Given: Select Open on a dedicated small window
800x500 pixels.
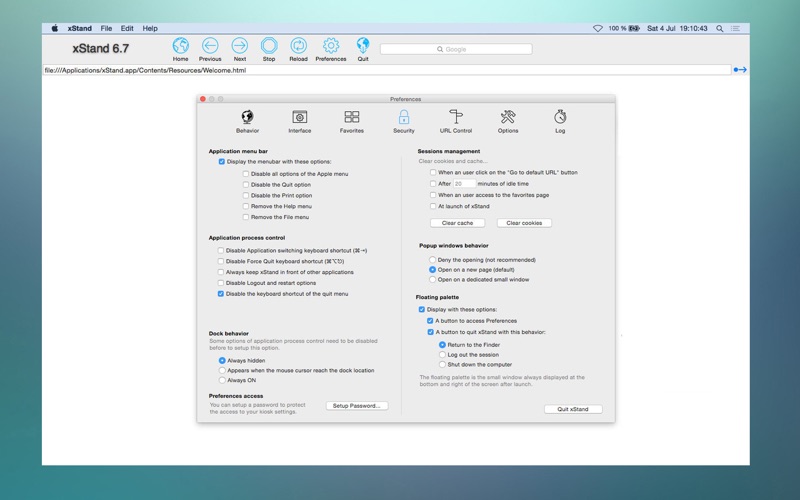Looking at the screenshot, I should [432, 280].
